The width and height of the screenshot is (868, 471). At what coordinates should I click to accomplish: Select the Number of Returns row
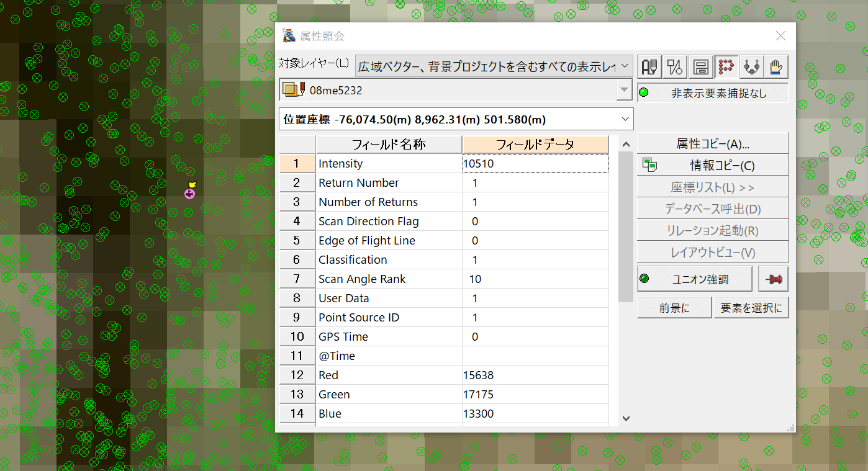[443, 202]
